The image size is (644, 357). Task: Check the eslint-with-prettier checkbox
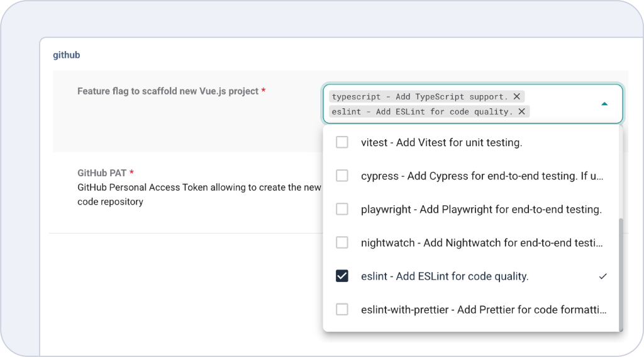click(x=341, y=309)
